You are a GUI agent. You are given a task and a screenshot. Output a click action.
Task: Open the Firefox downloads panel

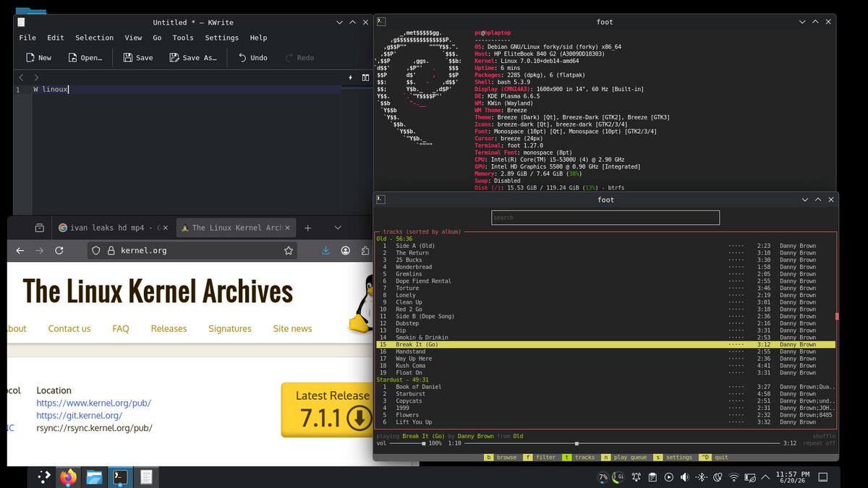pyautogui.click(x=326, y=250)
